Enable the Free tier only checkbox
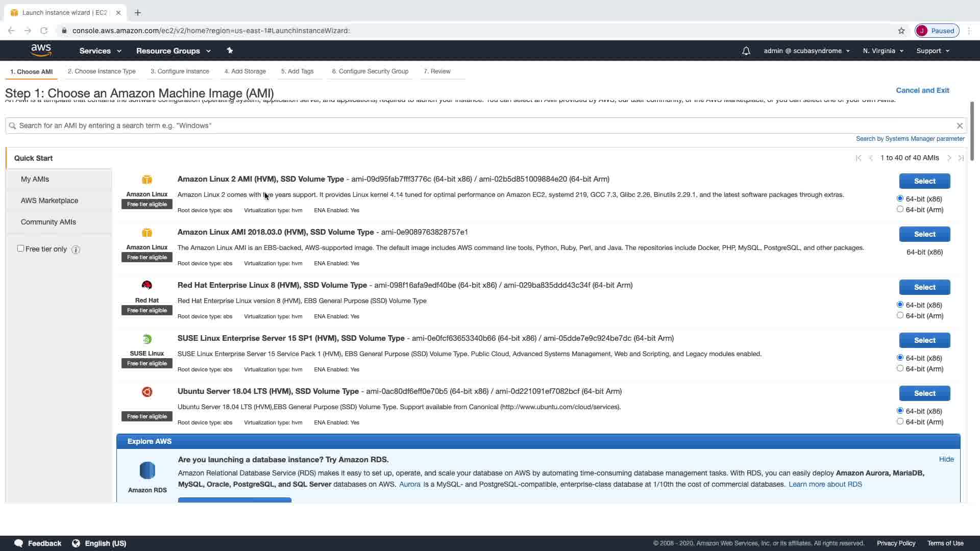The width and height of the screenshot is (980, 551). click(20, 248)
